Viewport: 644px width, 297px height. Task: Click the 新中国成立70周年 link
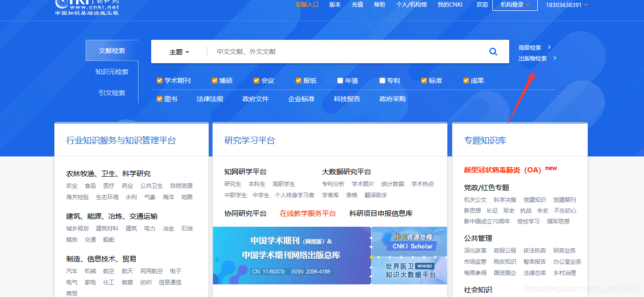tap(487, 222)
